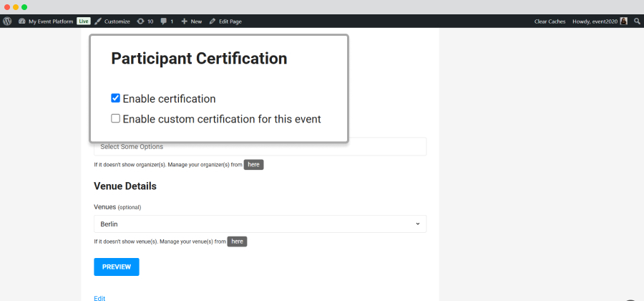Check Enable custom certification for this event
Screen dimensions: 644x301
[115, 118]
